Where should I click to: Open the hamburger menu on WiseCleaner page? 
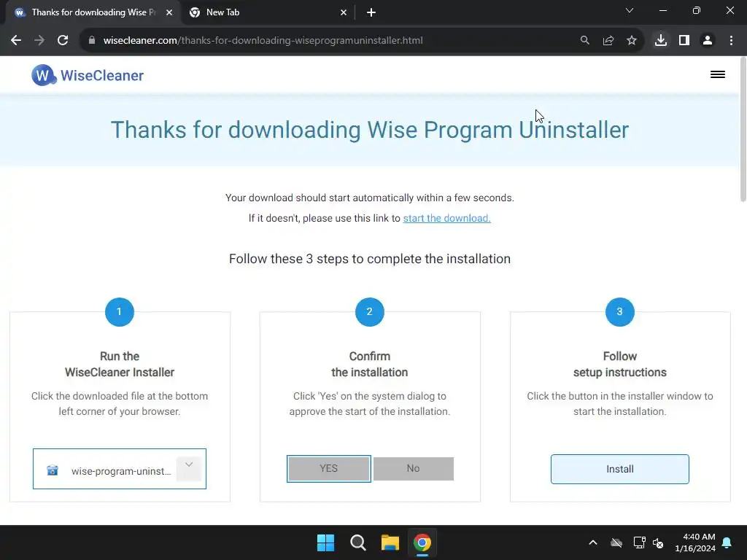point(718,74)
